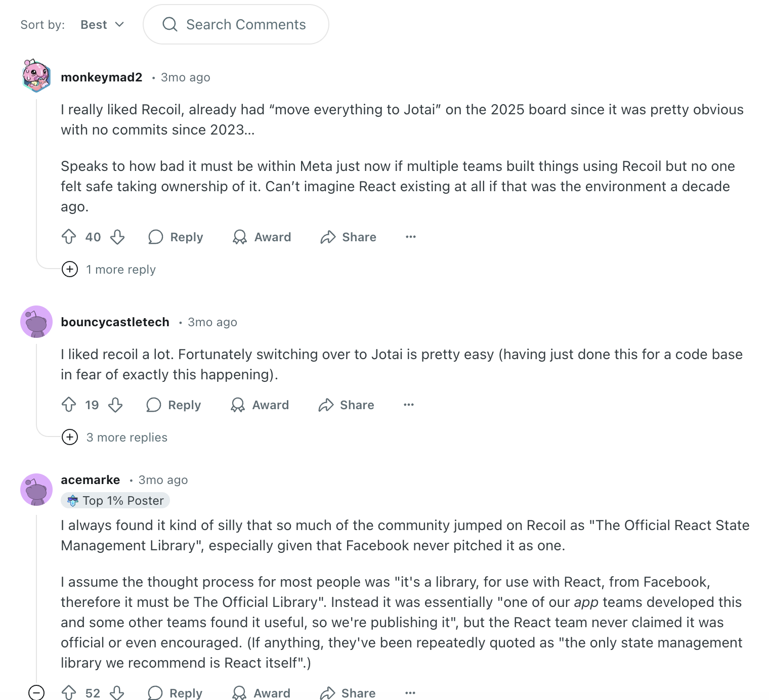Open more options on monkeymad2's comment

(410, 237)
